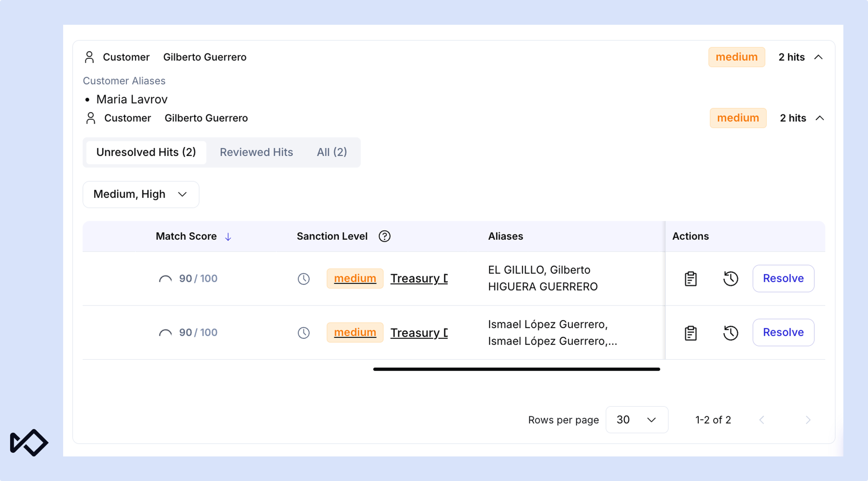The image size is (868, 481).
Task: Click Ismael López Guerrero aliases cell
Action: [553, 333]
